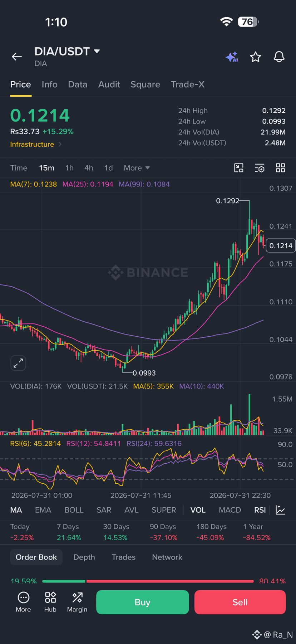Image resolution: width=296 pixels, height=644 pixels.
Task: Open price alert bell icon
Action: (x=279, y=57)
